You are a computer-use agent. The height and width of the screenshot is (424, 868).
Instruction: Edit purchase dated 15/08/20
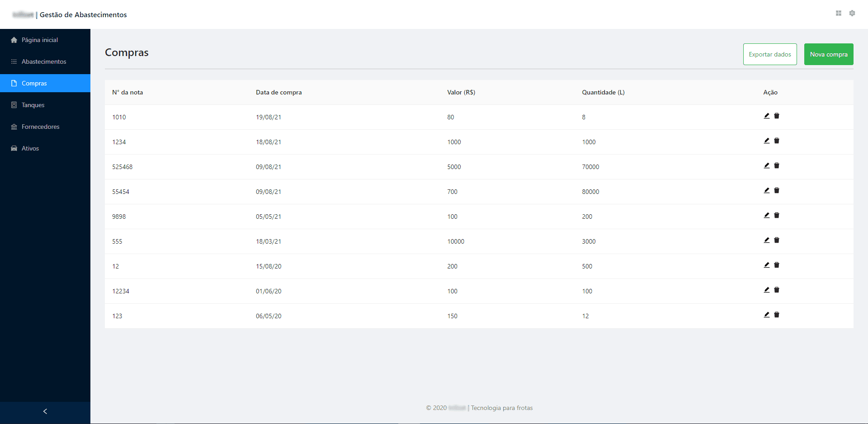click(767, 265)
